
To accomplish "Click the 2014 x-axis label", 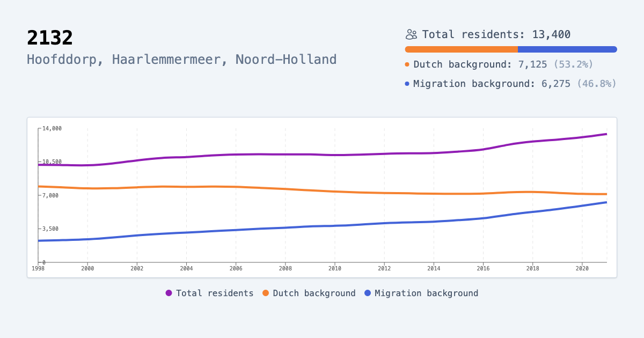I will 434,268.
